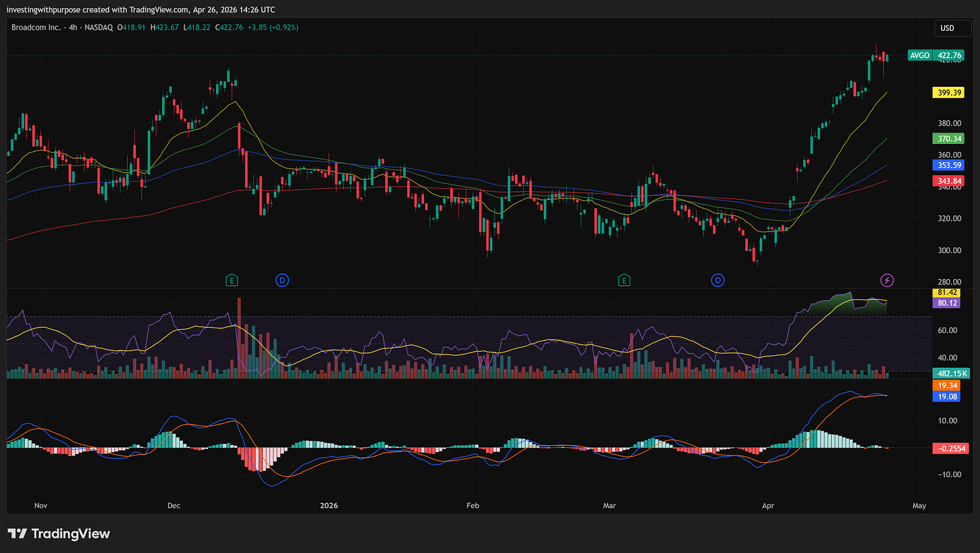980x553 pixels.
Task: Click the Mar time axis label
Action: [x=610, y=505]
